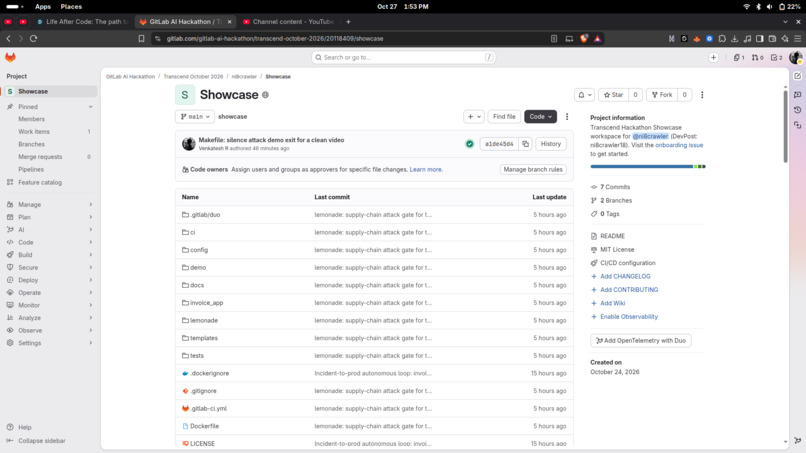Open assigned issues counter icon
Screen dimensions: 806x453
point(739,58)
